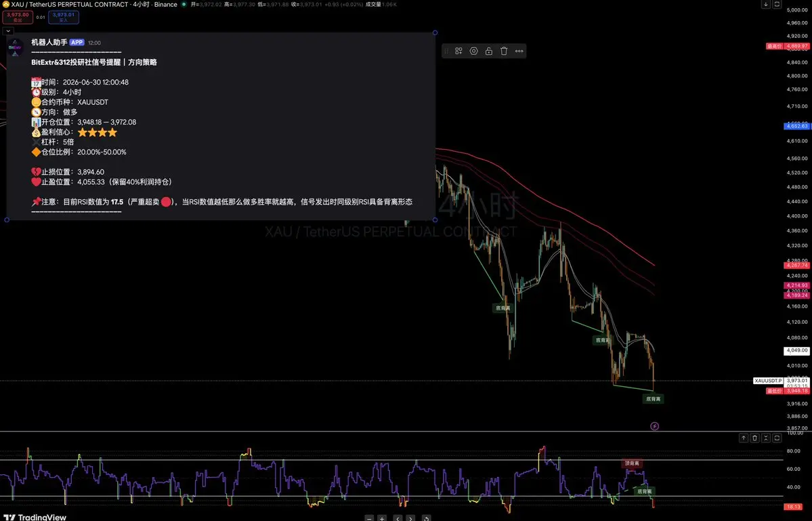This screenshot has width=812, height=521.
Task: Click the BitExtr&312投研社信号提醒 heading
Action: [x=93, y=62]
